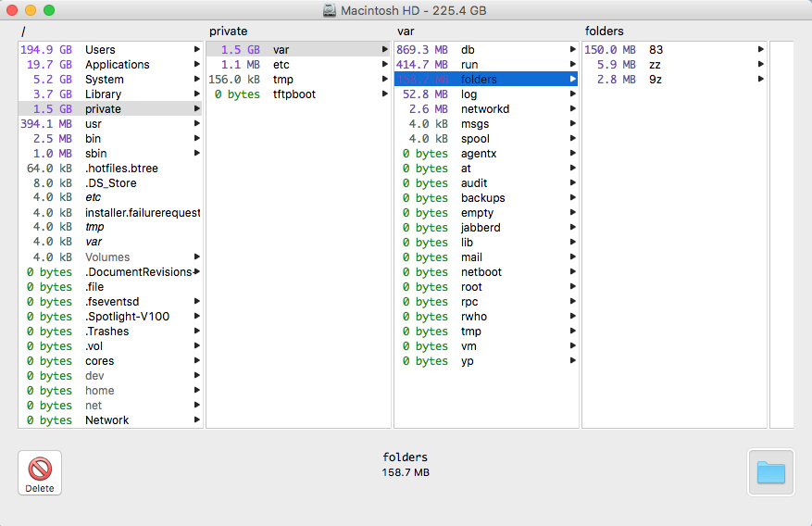Select the run folder row

486,65
